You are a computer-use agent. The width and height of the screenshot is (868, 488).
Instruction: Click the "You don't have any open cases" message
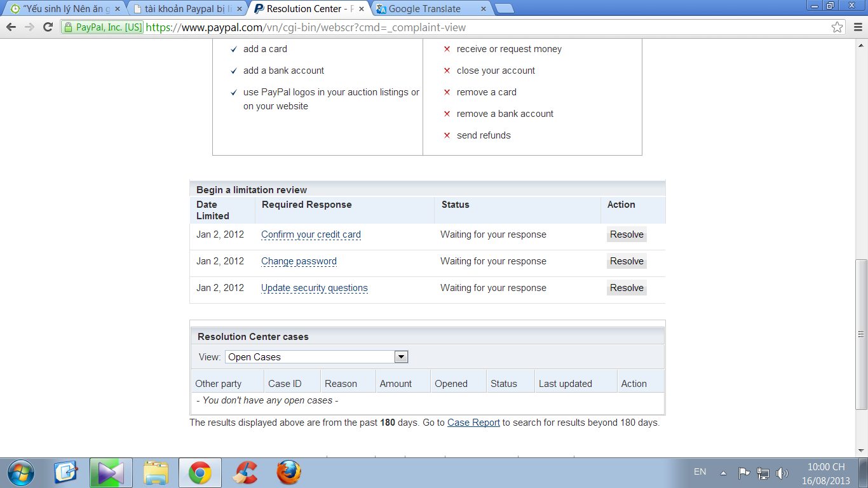(268, 400)
